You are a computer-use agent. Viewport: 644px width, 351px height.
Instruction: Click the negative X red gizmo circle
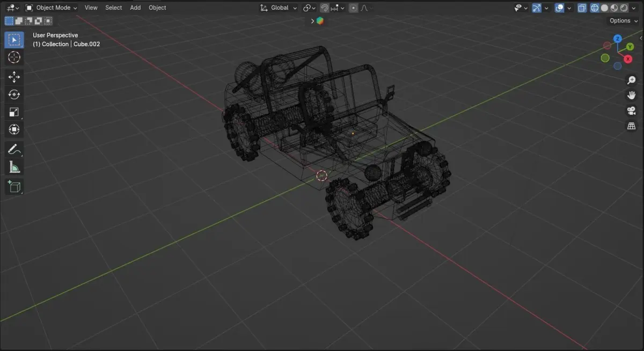[608, 46]
